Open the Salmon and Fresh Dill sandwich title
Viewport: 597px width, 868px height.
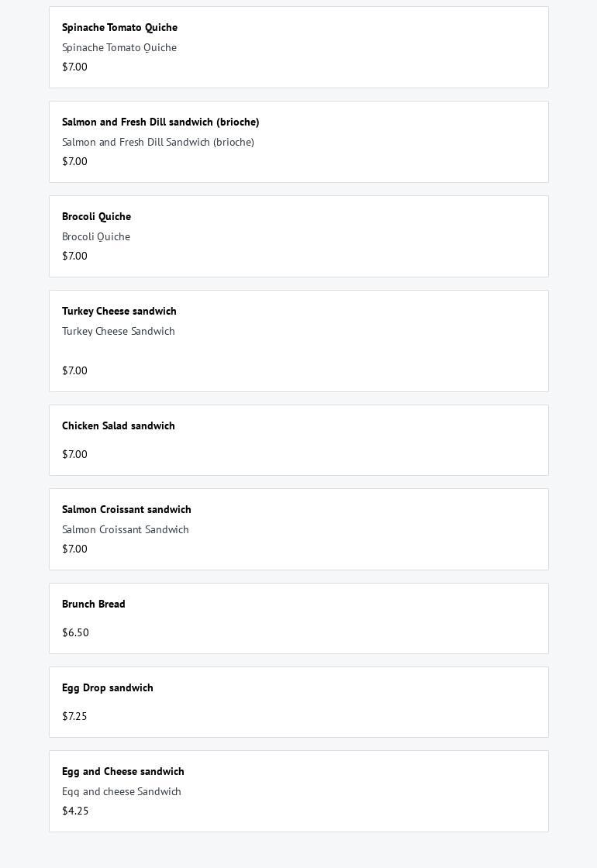(x=160, y=122)
